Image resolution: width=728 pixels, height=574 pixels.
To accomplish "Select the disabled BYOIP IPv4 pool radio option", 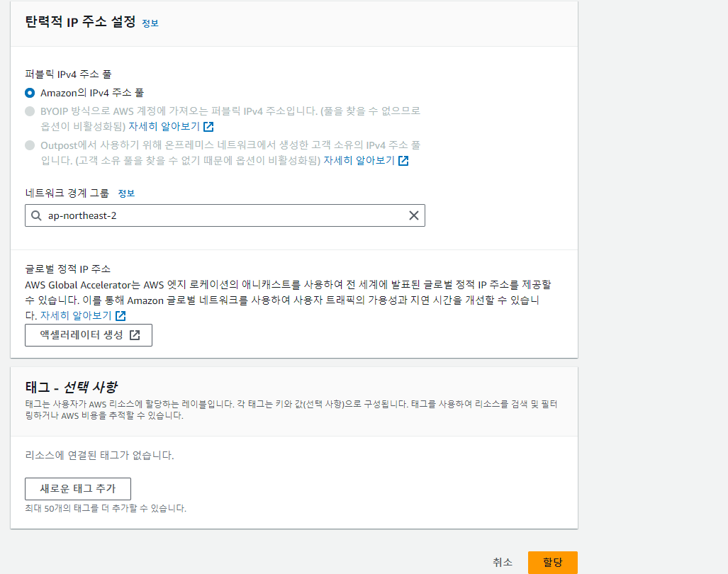I will point(30,111).
